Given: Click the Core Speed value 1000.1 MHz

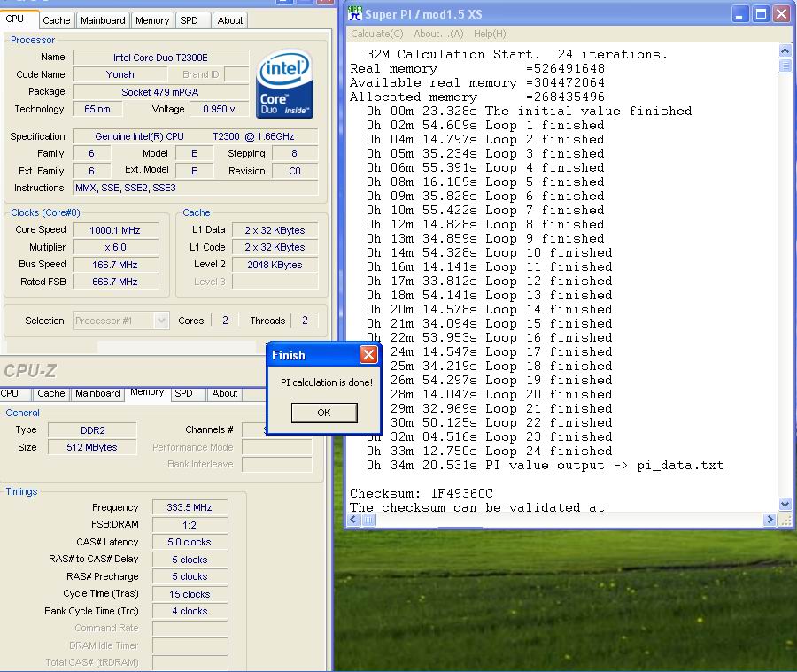Looking at the screenshot, I should (115, 230).
